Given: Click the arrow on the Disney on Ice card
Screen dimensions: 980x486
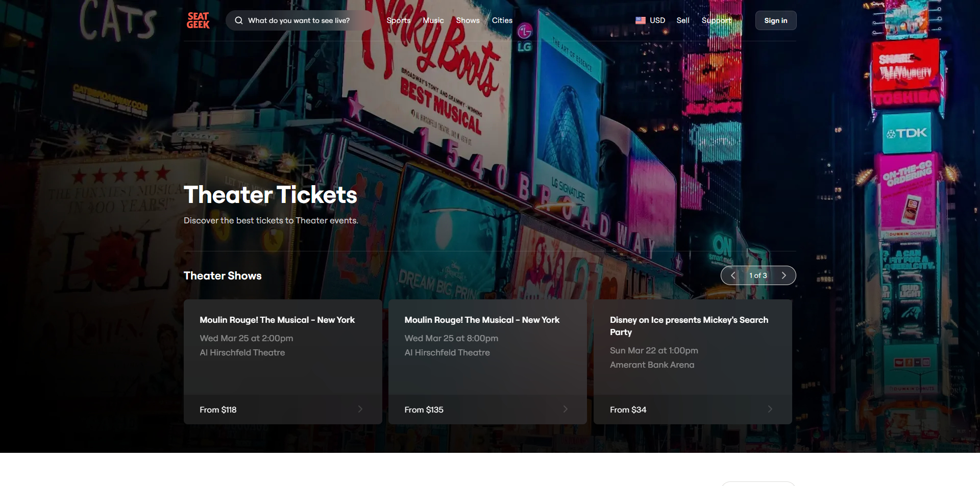Looking at the screenshot, I should tap(770, 409).
